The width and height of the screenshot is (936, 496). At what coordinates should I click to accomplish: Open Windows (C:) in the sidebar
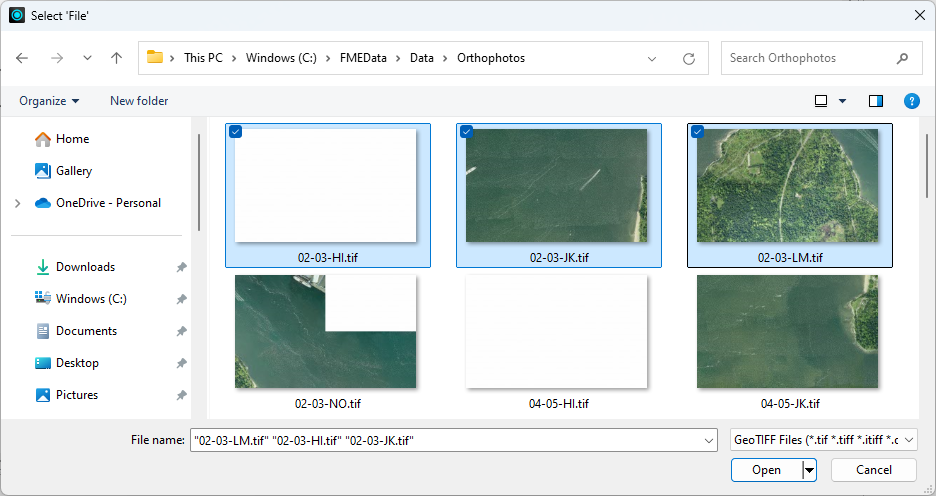91,299
